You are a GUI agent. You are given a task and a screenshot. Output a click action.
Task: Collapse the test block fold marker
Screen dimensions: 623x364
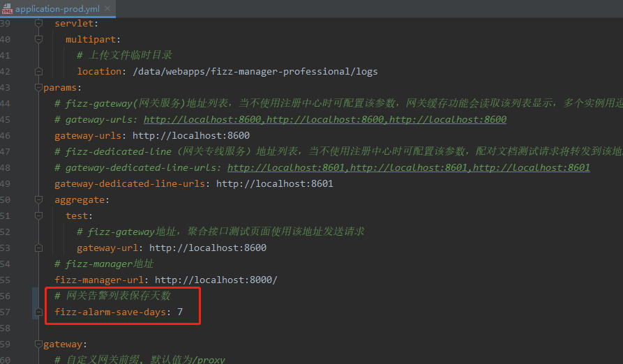click(x=38, y=215)
